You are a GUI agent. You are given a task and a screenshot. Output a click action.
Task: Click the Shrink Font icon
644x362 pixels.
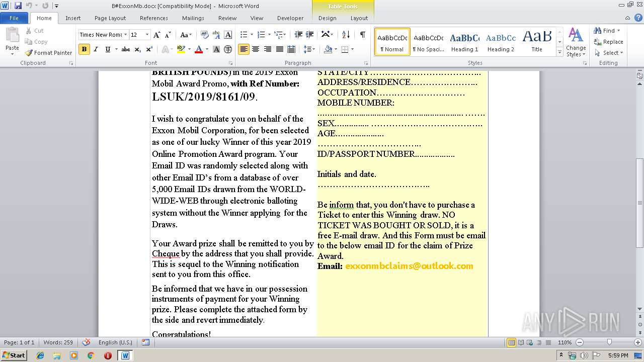click(168, 35)
